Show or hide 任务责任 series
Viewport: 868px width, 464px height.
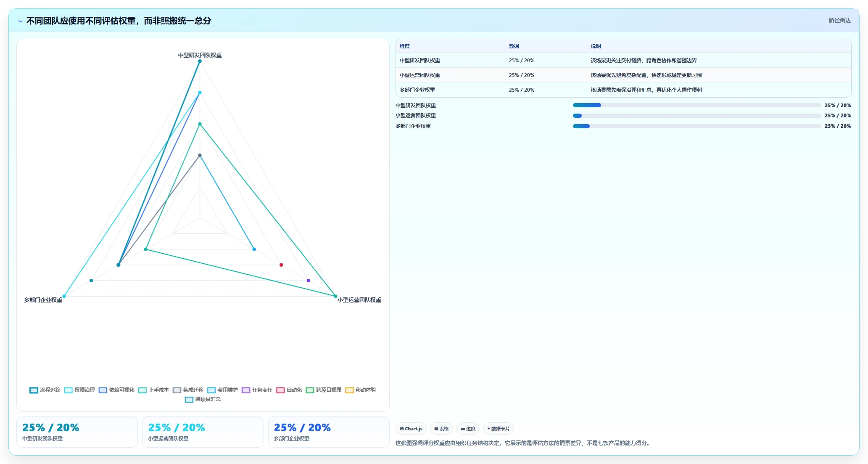pyautogui.click(x=257, y=390)
